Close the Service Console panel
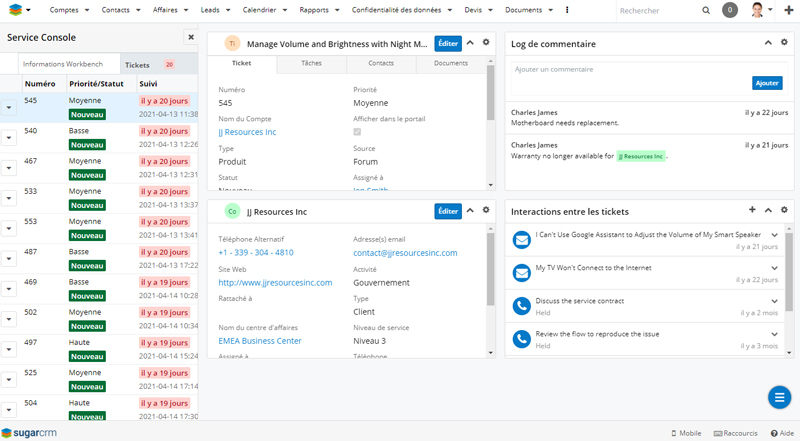 click(x=191, y=37)
